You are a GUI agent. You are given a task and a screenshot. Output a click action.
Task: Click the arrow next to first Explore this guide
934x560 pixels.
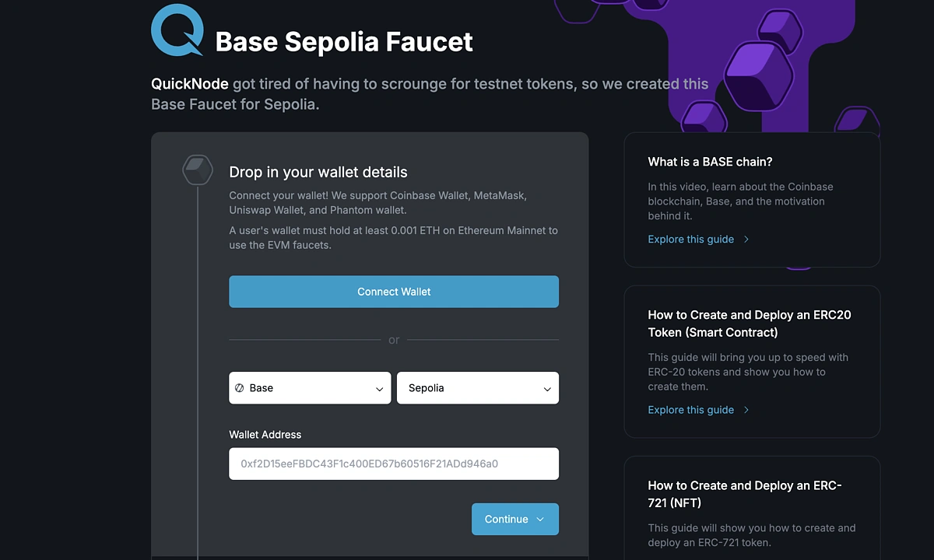(746, 240)
